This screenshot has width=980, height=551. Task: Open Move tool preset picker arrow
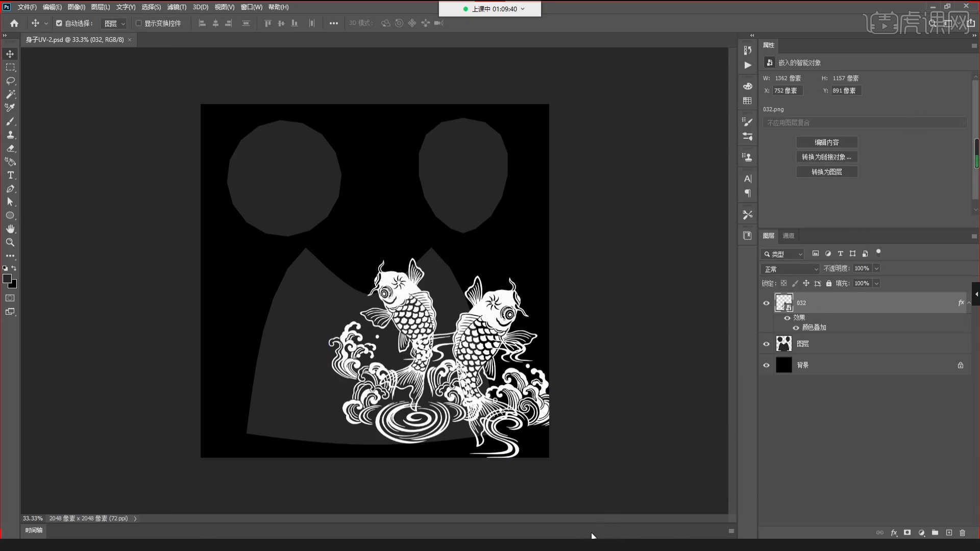coord(46,23)
